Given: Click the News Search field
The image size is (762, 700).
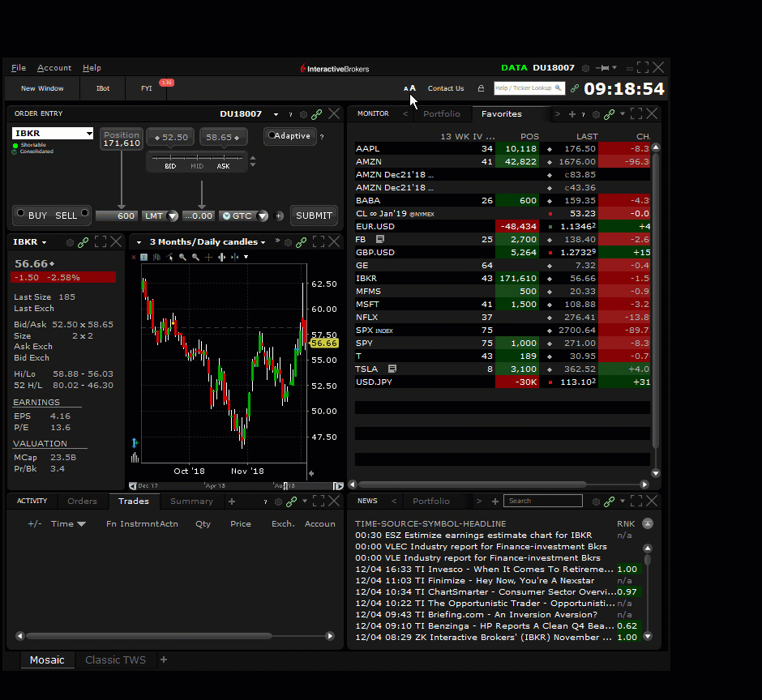Looking at the screenshot, I should pos(543,501).
